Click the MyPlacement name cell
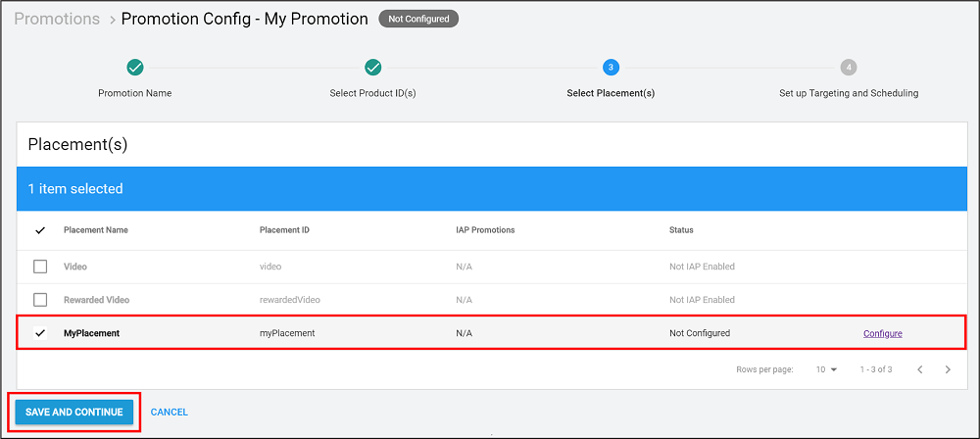 tap(91, 333)
